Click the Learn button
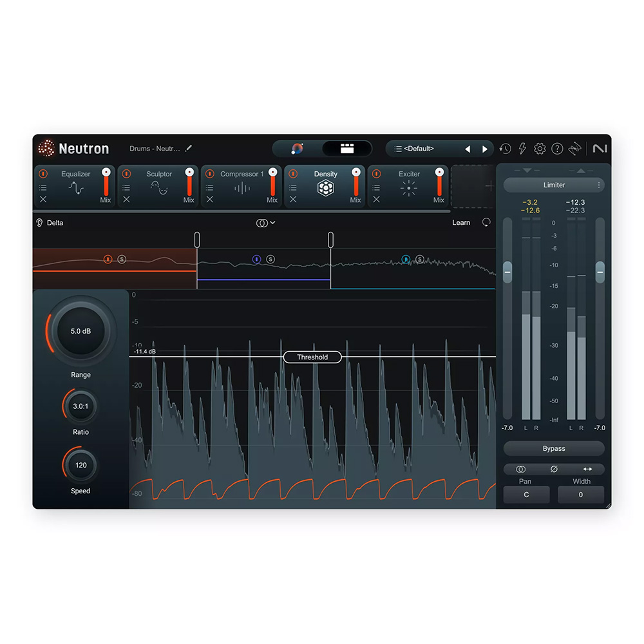The height and width of the screenshot is (644, 644). pyautogui.click(x=461, y=223)
